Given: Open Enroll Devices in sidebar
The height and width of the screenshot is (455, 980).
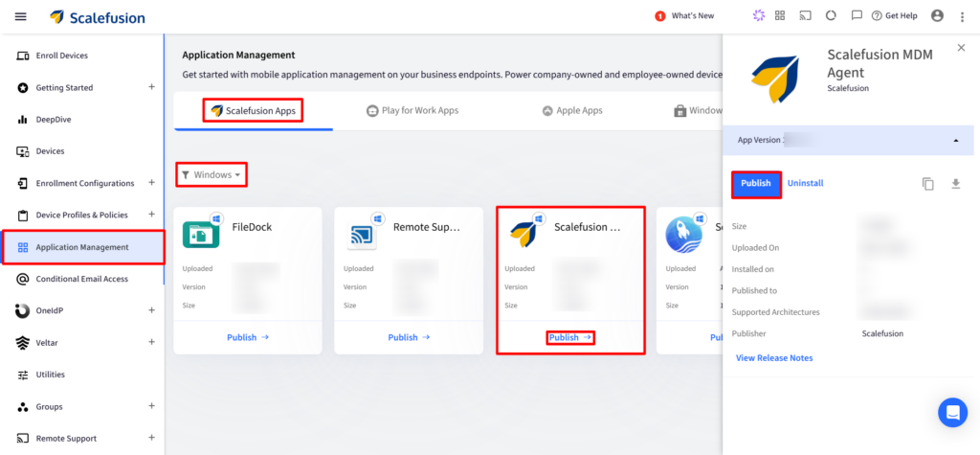Looking at the screenshot, I should pyautogui.click(x=62, y=56).
